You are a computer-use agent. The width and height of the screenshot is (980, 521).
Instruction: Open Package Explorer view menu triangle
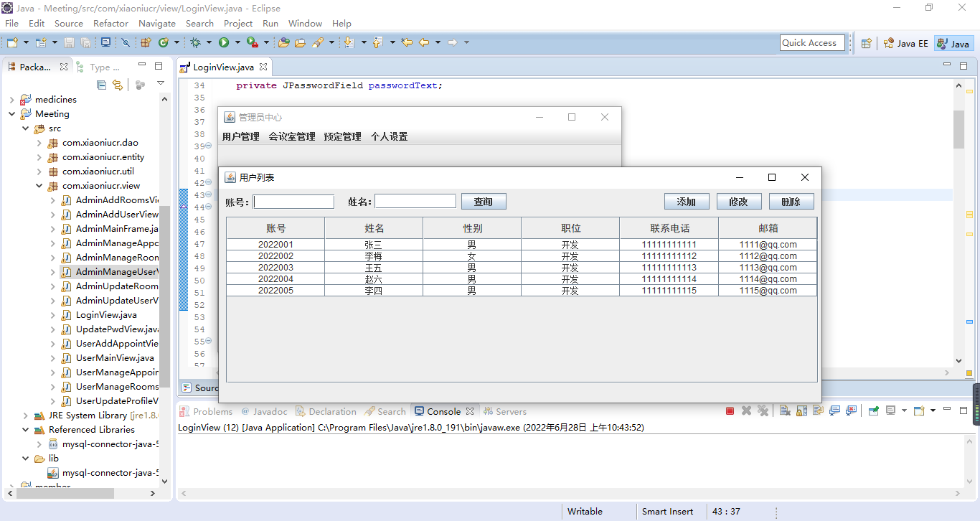click(x=161, y=84)
